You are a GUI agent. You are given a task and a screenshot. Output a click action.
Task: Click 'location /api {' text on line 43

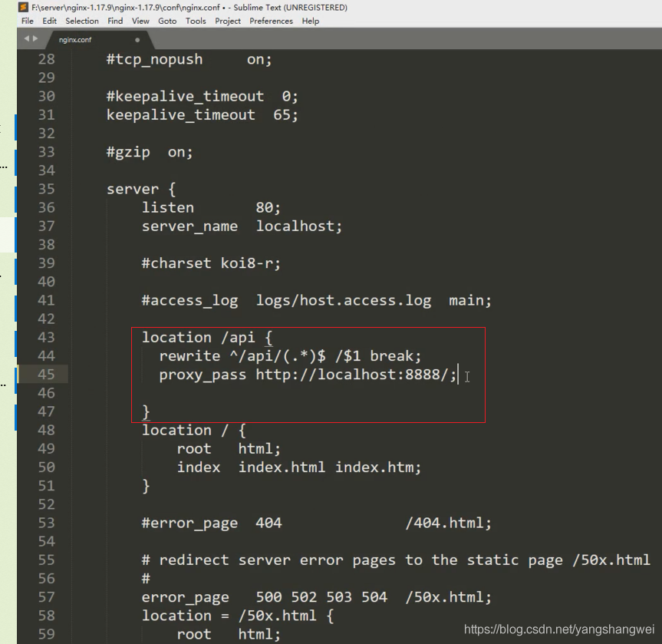click(207, 338)
